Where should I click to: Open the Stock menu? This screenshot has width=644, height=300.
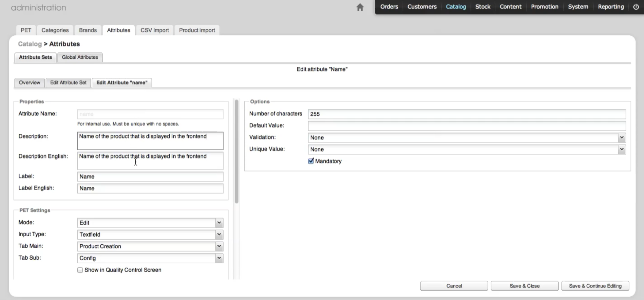[x=483, y=7]
